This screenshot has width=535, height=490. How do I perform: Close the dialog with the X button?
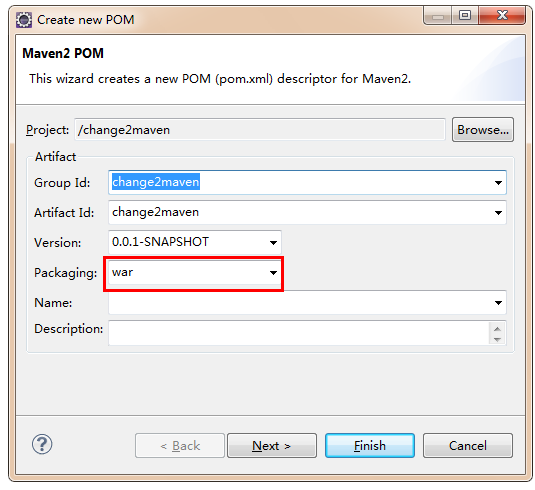502,15
